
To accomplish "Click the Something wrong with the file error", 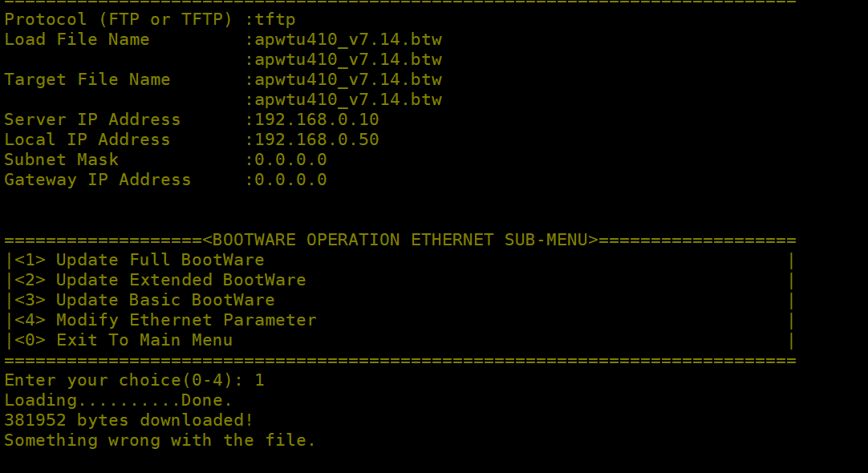I will point(160,440).
